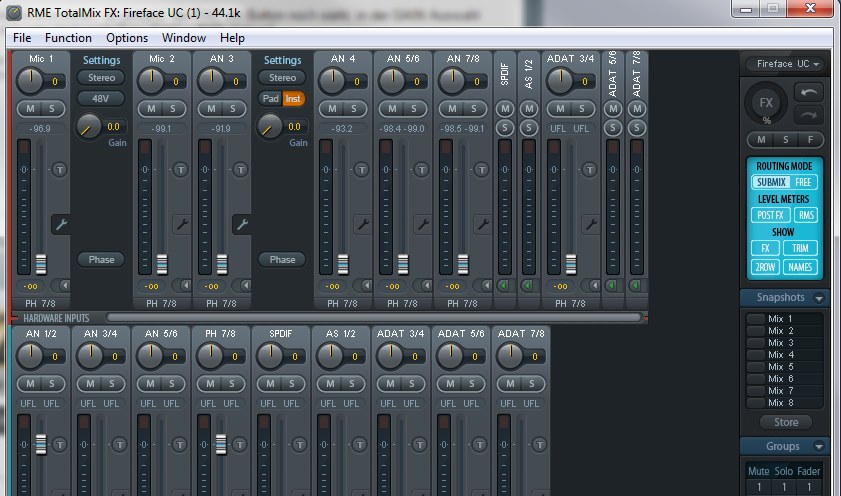Viewport: 841px width, 496px height.
Task: Open routing selector PH 7/8 under AN 5/6
Action: 403,303
